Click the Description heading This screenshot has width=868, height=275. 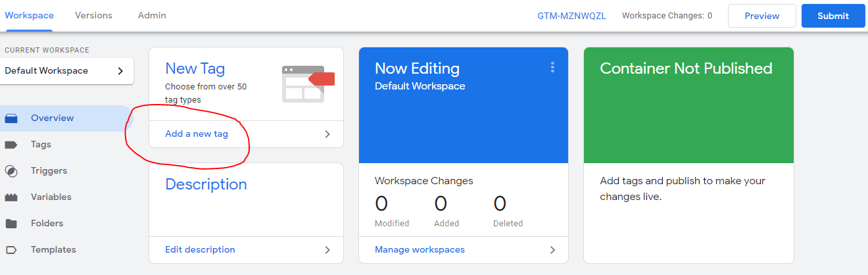coord(206,184)
